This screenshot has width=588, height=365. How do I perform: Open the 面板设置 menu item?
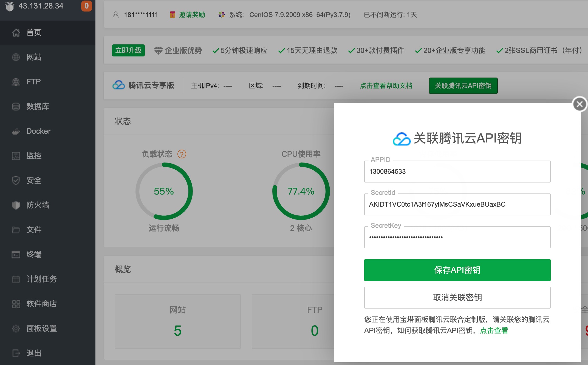pyautogui.click(x=48, y=329)
